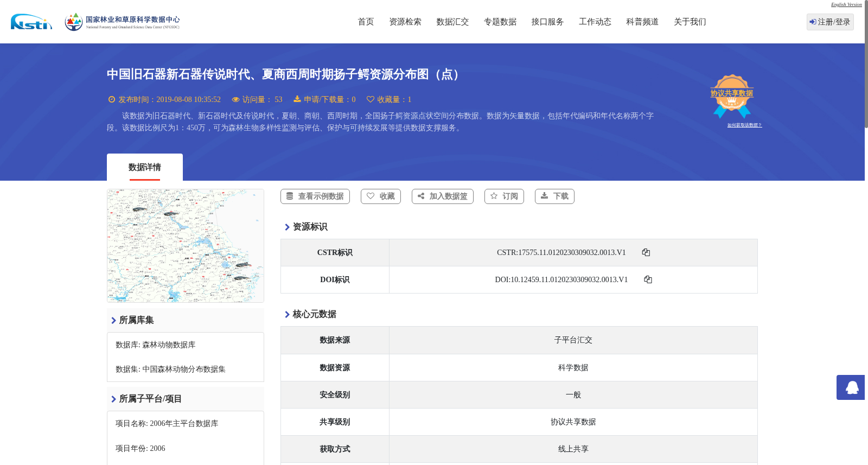This screenshot has height=465, width=868.
Task: Click the 数据库: 森林动物数据库 entry
Action: (x=156, y=345)
